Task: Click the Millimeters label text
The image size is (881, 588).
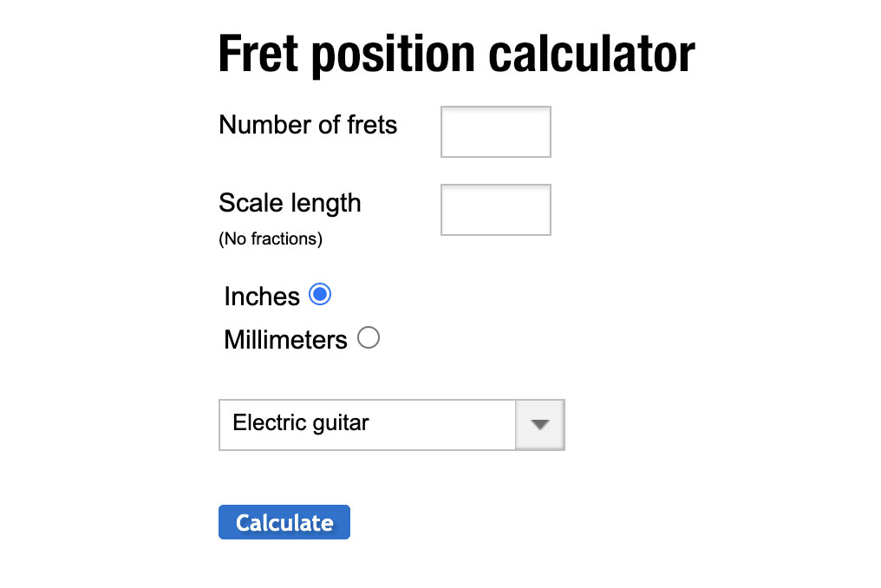Action: point(284,339)
